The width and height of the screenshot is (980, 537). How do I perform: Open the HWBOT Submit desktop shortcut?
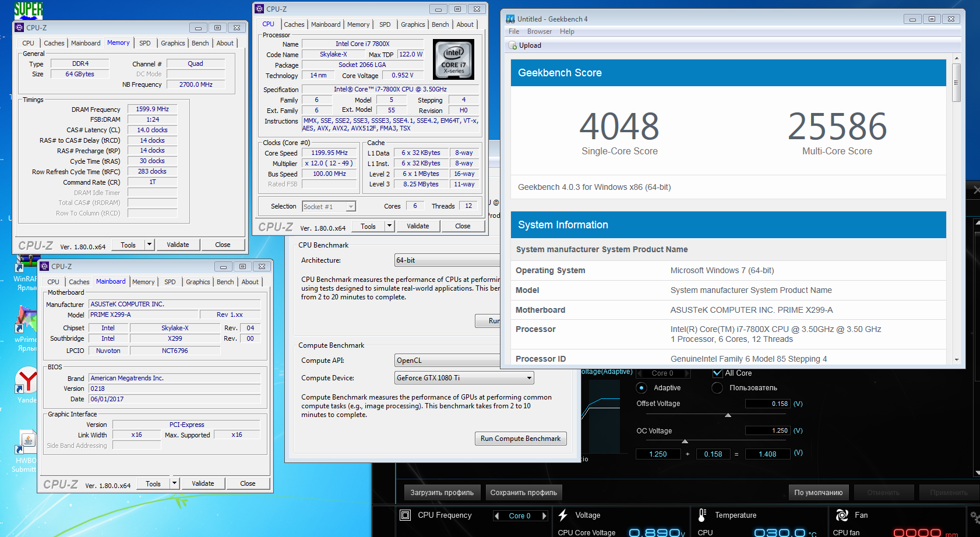(25, 452)
